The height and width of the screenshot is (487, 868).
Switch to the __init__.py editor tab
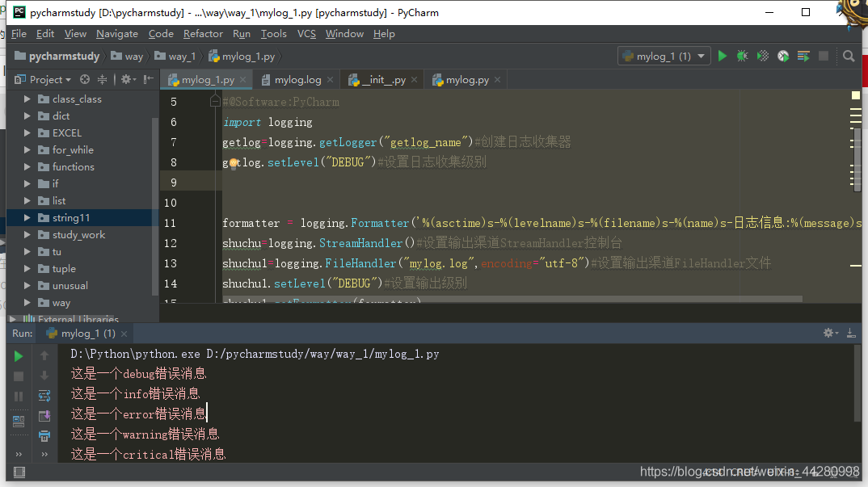pos(384,80)
